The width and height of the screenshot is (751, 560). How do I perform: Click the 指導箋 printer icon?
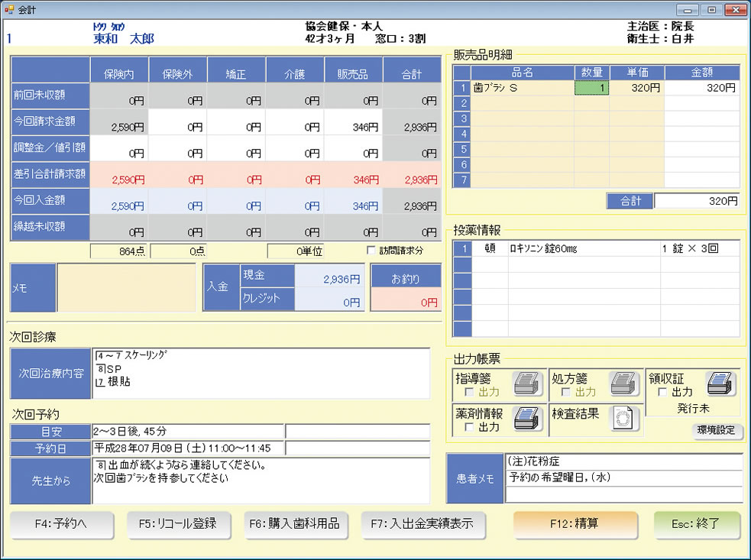tap(527, 384)
